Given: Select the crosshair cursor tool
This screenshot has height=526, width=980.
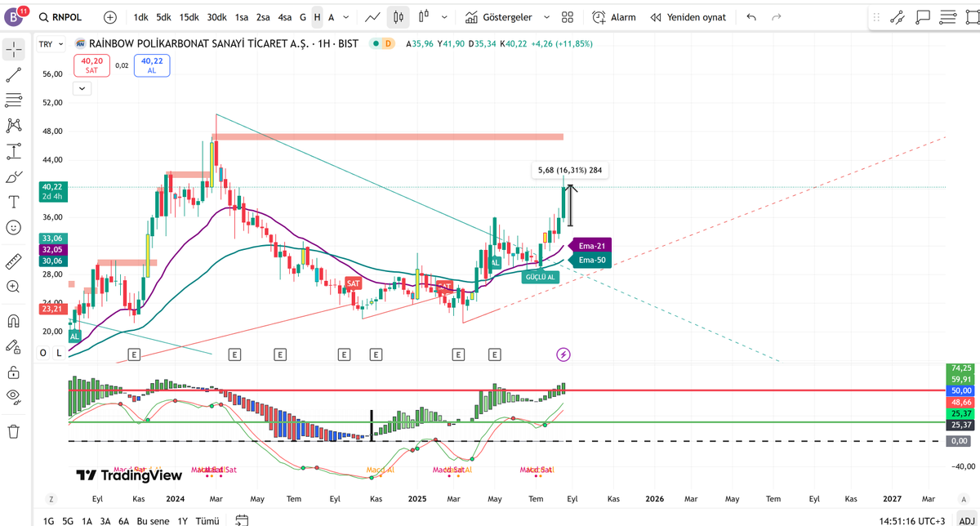Looking at the screenshot, I should [x=14, y=50].
